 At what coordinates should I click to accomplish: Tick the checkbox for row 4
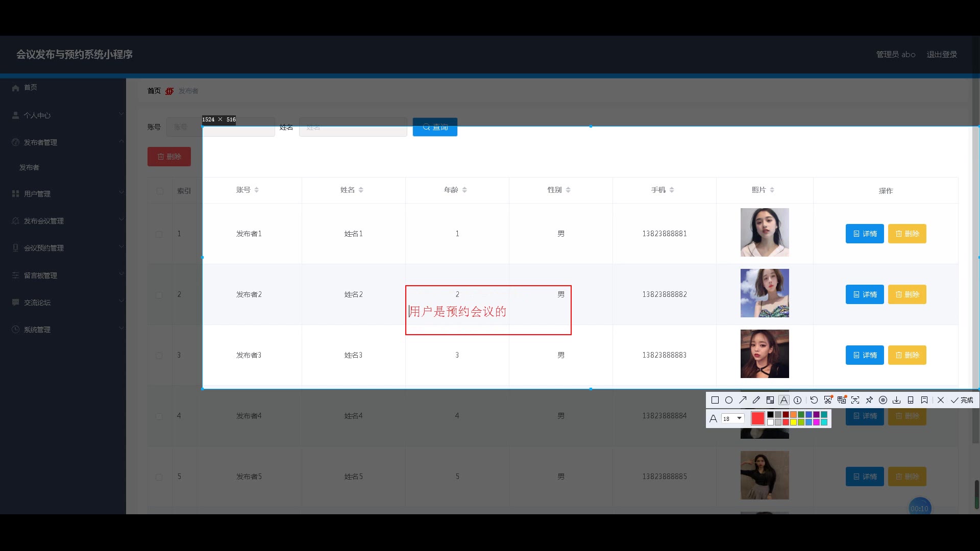[x=159, y=416]
